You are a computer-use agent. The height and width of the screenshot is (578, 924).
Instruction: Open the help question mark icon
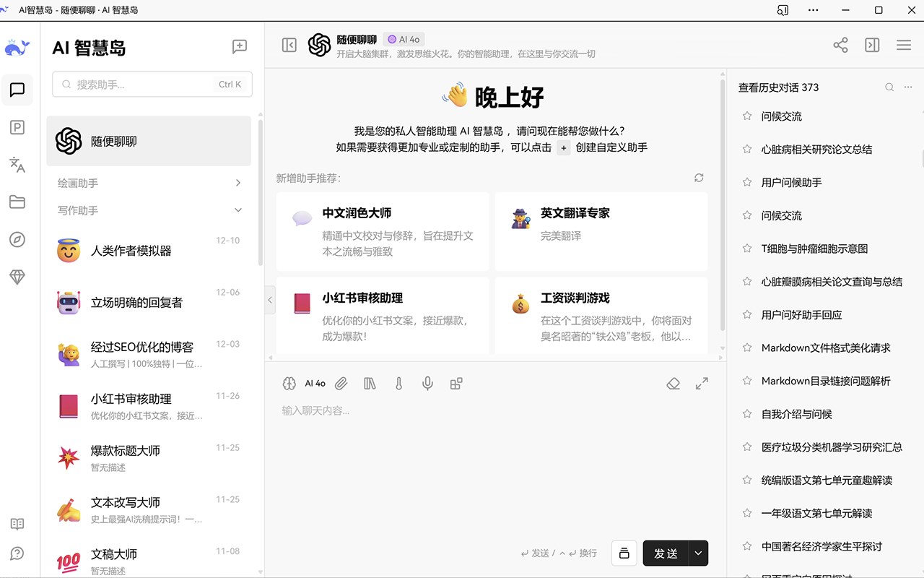click(17, 553)
